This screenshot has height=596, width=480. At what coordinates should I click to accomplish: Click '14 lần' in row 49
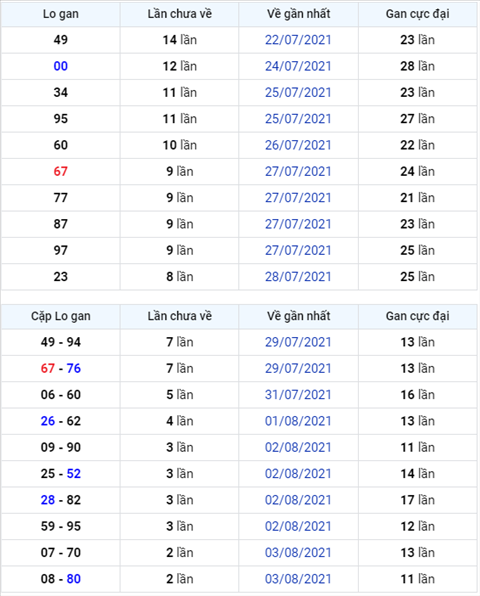tap(180, 40)
